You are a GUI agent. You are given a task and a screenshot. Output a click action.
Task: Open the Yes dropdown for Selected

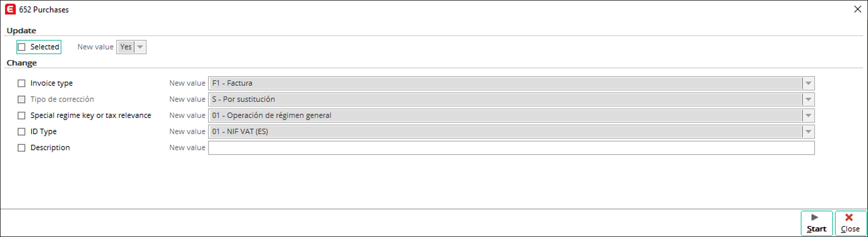coord(140,47)
